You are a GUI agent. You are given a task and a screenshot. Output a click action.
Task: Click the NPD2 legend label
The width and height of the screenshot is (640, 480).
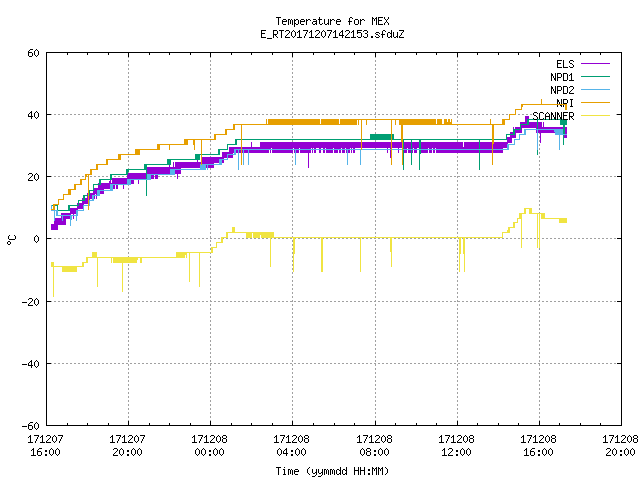[x=562, y=90]
